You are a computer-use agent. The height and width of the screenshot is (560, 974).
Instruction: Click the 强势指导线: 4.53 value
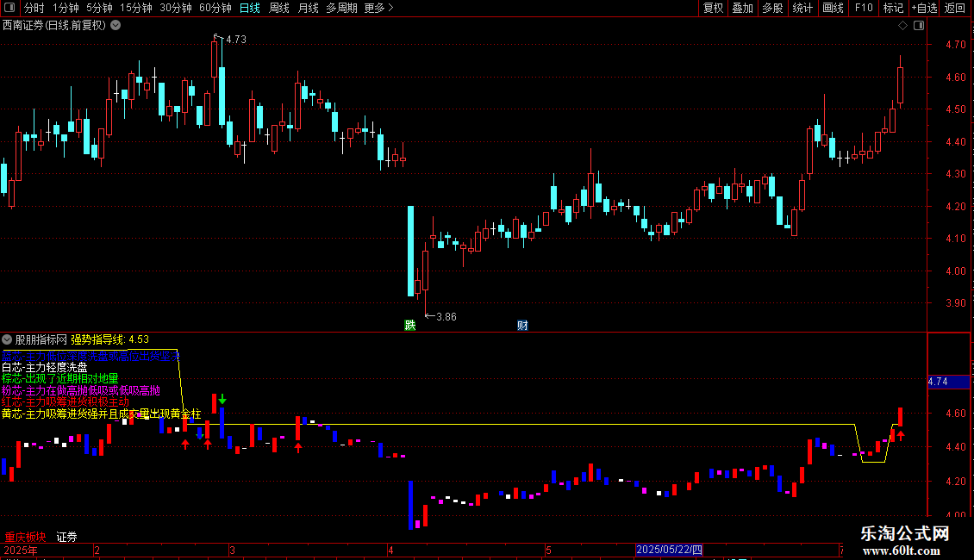pos(110,339)
